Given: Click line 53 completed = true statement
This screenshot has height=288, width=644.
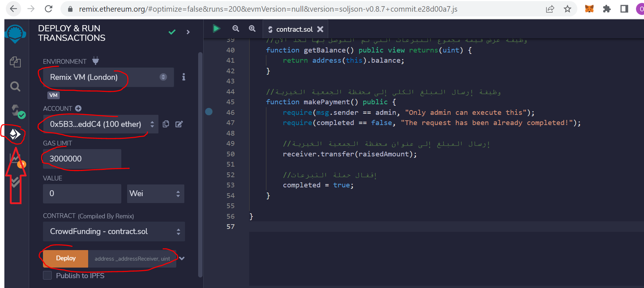Looking at the screenshot, I should pyautogui.click(x=318, y=185).
